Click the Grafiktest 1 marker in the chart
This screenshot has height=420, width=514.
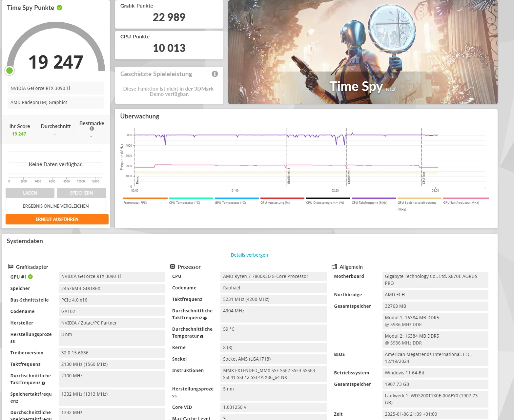[289, 176]
